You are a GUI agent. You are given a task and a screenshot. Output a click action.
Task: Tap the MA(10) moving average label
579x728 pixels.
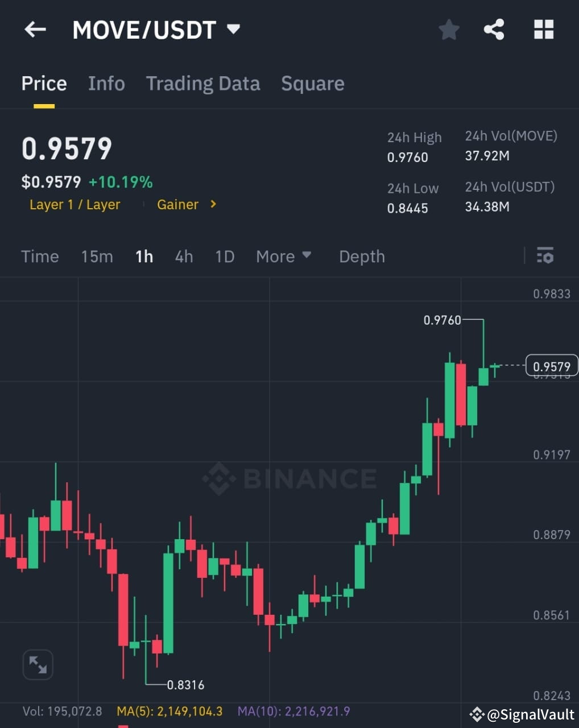tap(293, 711)
